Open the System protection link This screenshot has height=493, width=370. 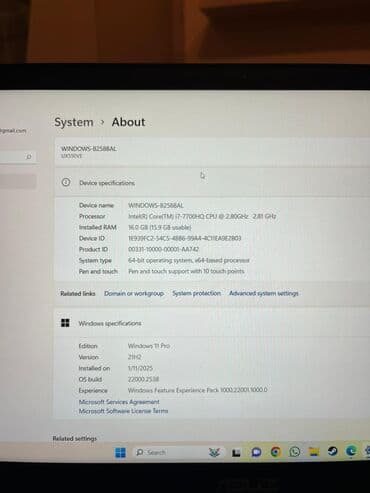click(196, 293)
